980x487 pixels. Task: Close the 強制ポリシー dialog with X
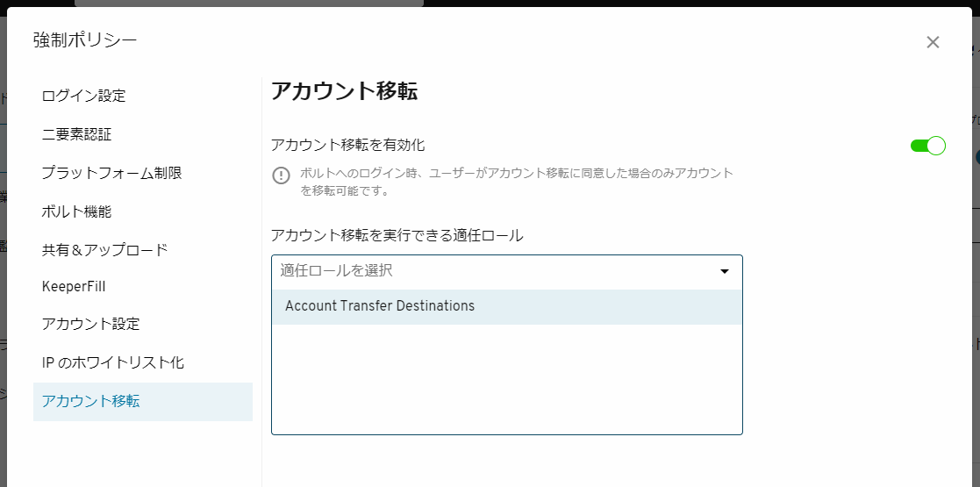tap(933, 42)
